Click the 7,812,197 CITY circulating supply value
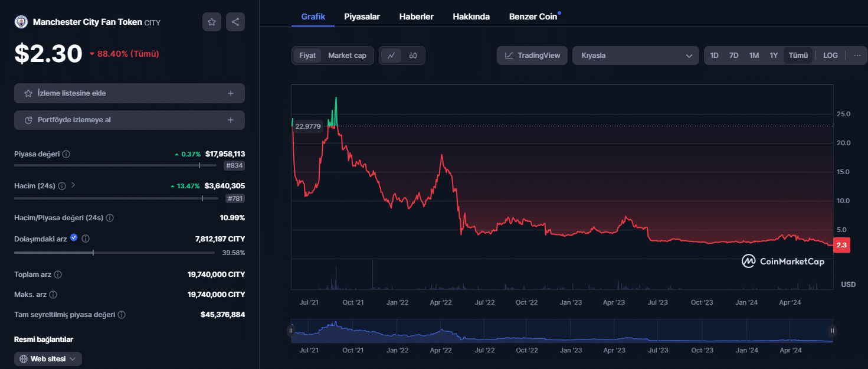Image resolution: width=868 pixels, height=369 pixels. pyautogui.click(x=220, y=239)
